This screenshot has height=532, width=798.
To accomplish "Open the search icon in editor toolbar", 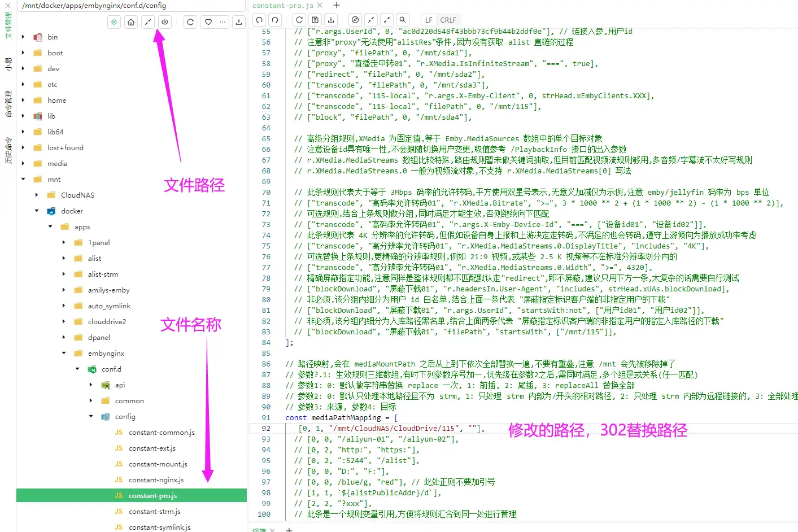I will pyautogui.click(x=403, y=20).
